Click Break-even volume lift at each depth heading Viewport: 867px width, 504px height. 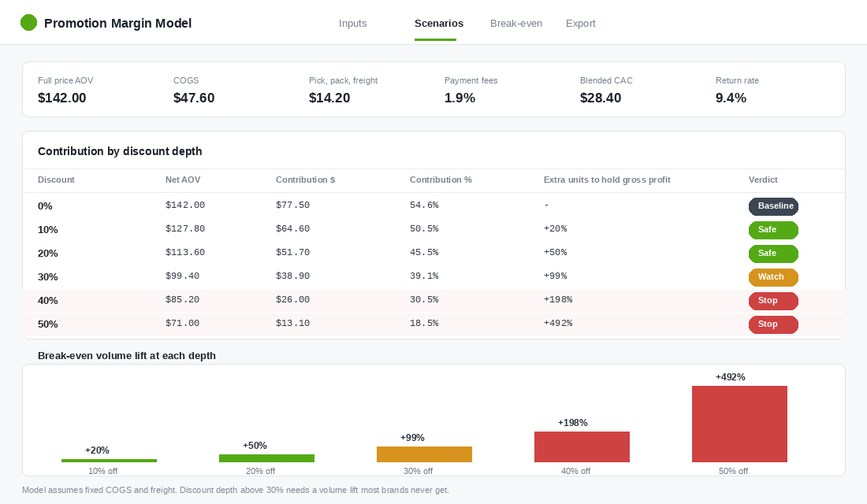[127, 356]
